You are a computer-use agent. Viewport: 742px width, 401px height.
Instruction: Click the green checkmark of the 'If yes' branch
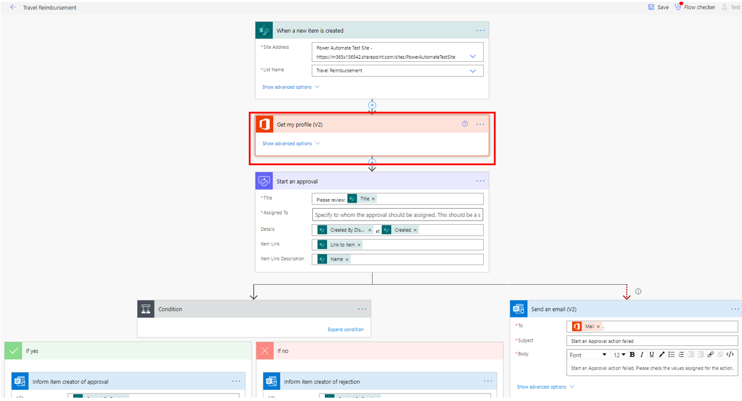tap(13, 351)
